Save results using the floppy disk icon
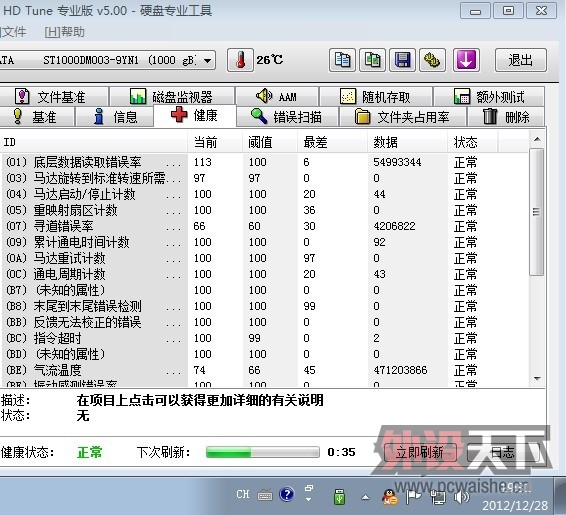The width and height of the screenshot is (566, 515). [402, 60]
